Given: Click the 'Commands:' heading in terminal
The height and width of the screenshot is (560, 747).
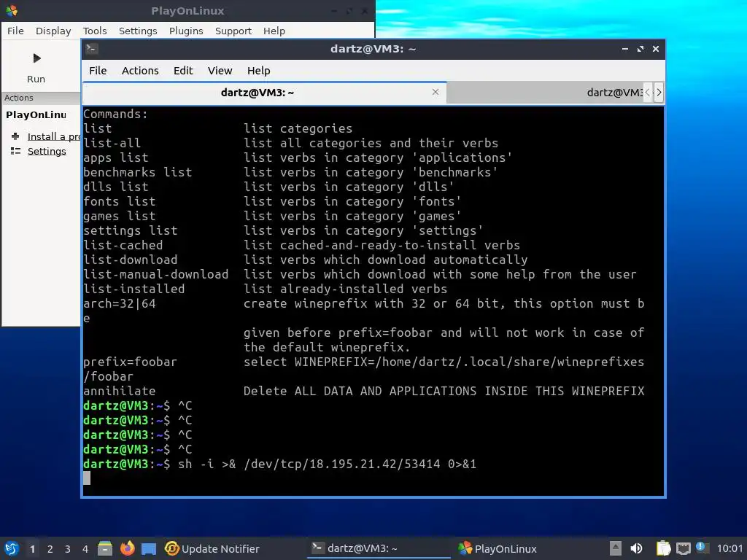Looking at the screenshot, I should coord(116,114).
